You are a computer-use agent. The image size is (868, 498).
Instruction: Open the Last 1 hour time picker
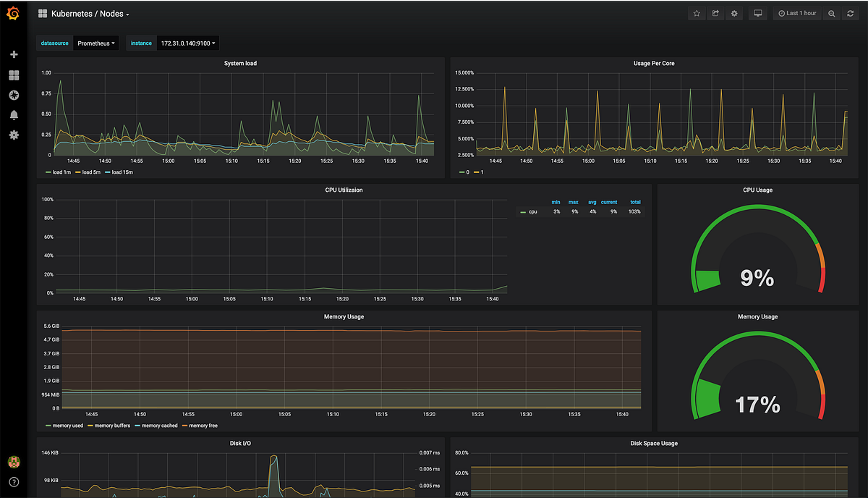coord(797,14)
